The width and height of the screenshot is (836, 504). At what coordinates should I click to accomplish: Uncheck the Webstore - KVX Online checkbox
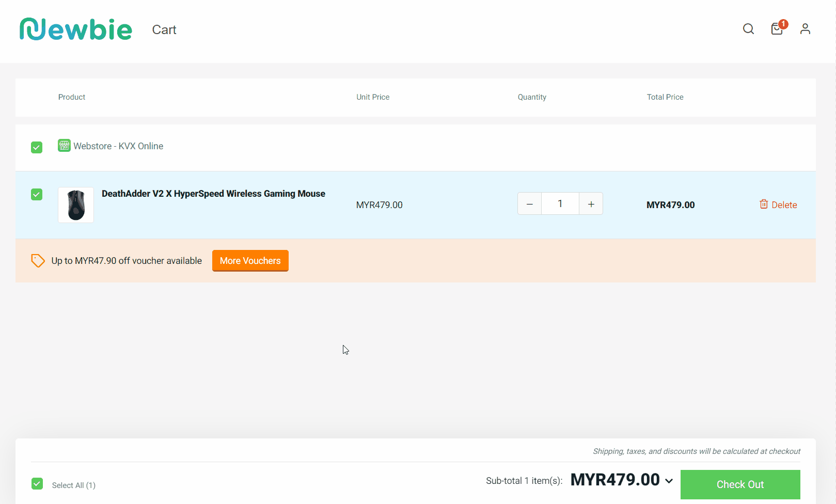pos(36,147)
